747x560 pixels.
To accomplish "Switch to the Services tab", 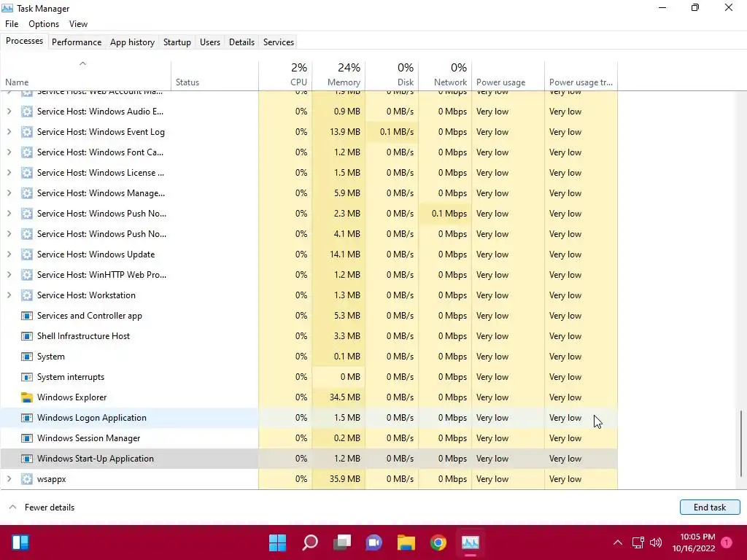I will pos(279,42).
